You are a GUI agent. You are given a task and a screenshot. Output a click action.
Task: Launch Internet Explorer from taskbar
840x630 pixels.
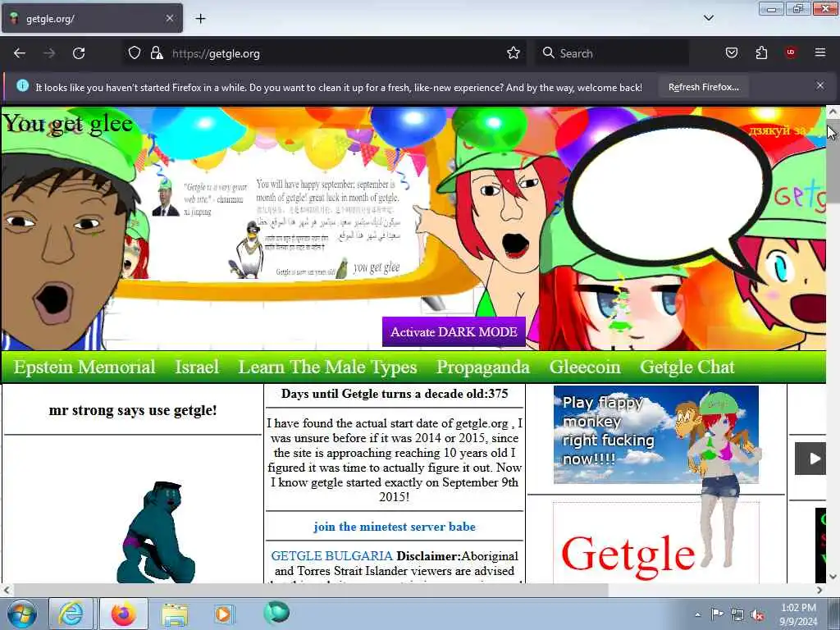tap(71, 614)
